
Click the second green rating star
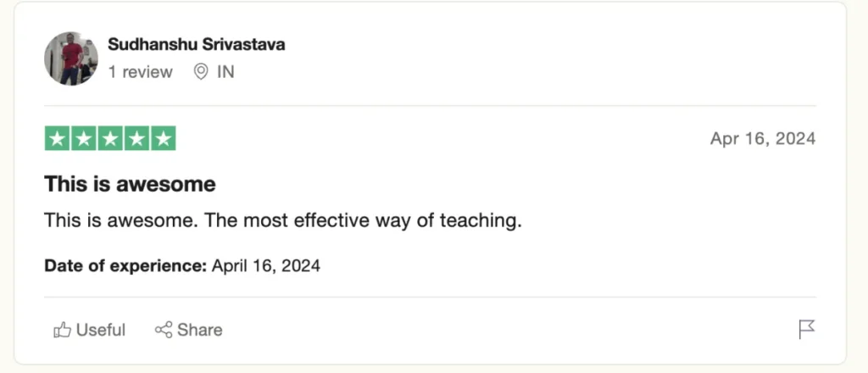coord(83,138)
